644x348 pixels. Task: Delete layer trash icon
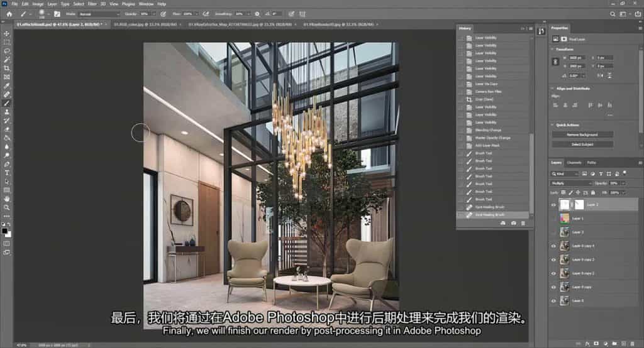coord(633,344)
